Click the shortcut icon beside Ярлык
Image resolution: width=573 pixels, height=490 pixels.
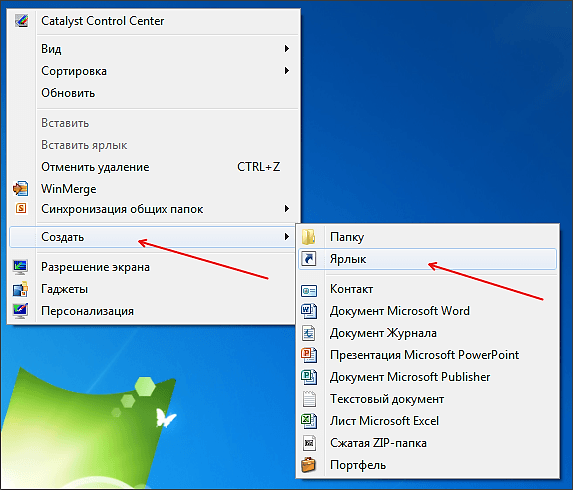pyautogui.click(x=309, y=259)
